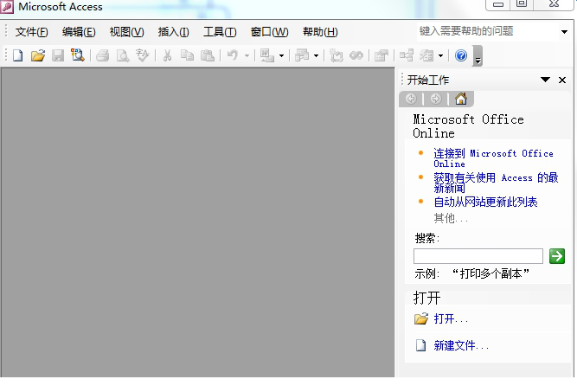Screen dimensions: 577x392
Task: Expand the Analyze dropdown arrow
Action: [x=316, y=56]
